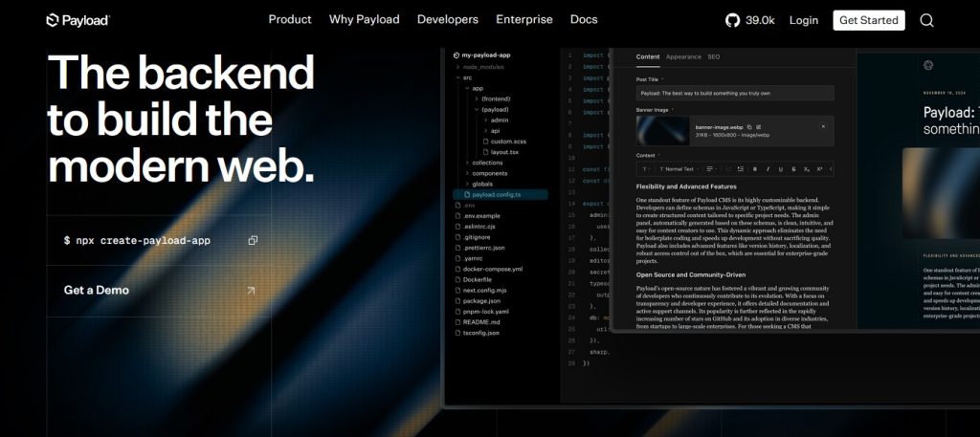Viewport: 980px width, 437px height.
Task: Switch to the SEO tab
Action: point(714,56)
